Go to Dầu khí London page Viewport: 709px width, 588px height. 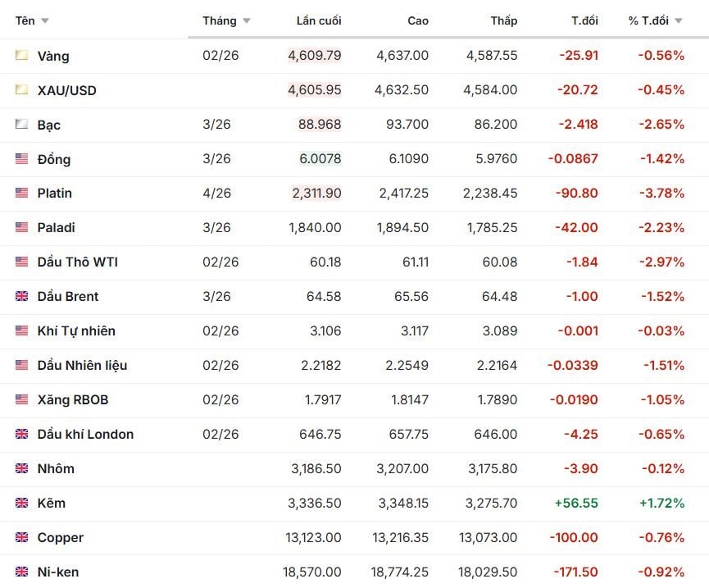[85, 435]
